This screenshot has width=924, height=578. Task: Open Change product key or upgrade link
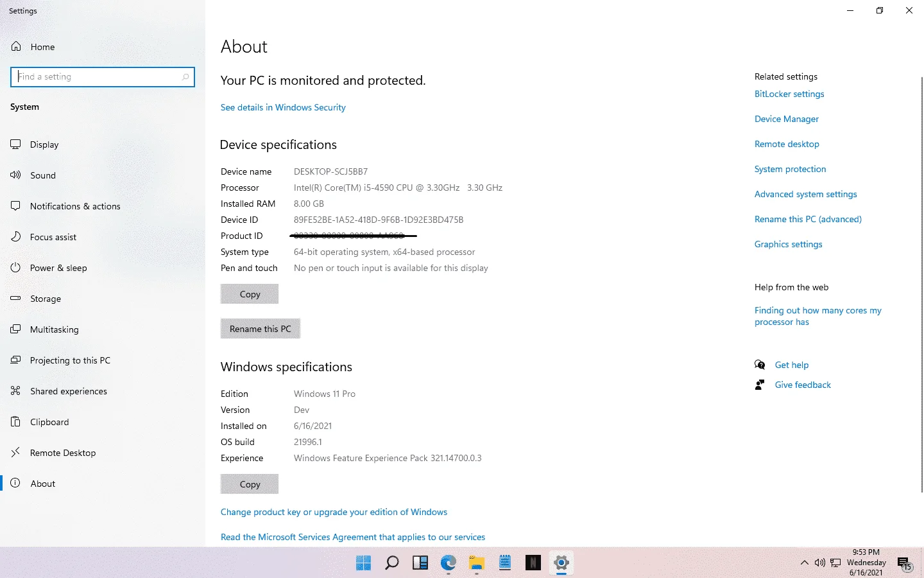tap(334, 512)
